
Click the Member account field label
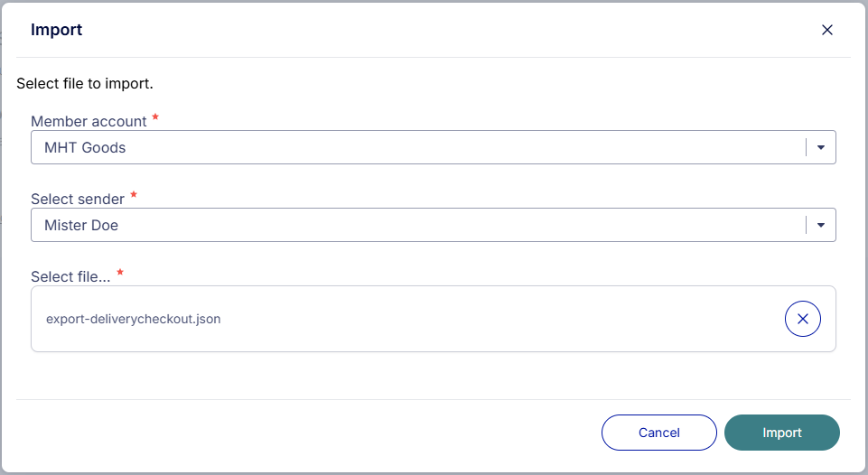pyautogui.click(x=89, y=121)
